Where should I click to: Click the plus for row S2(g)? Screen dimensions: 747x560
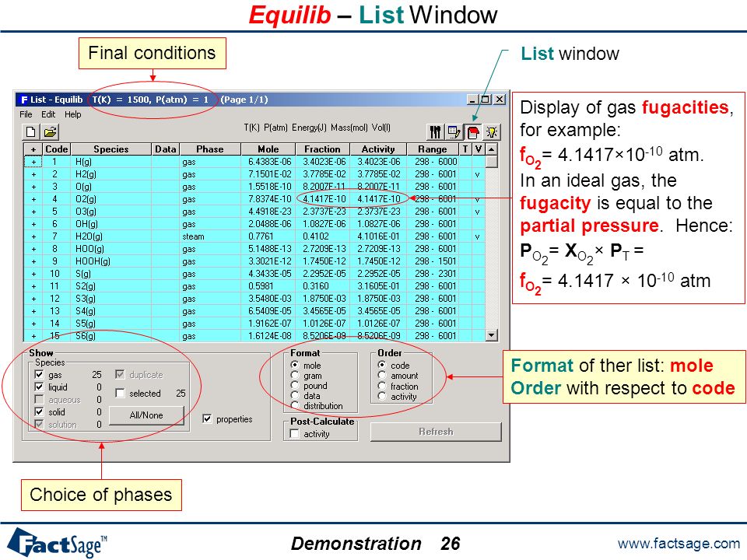coord(33,286)
